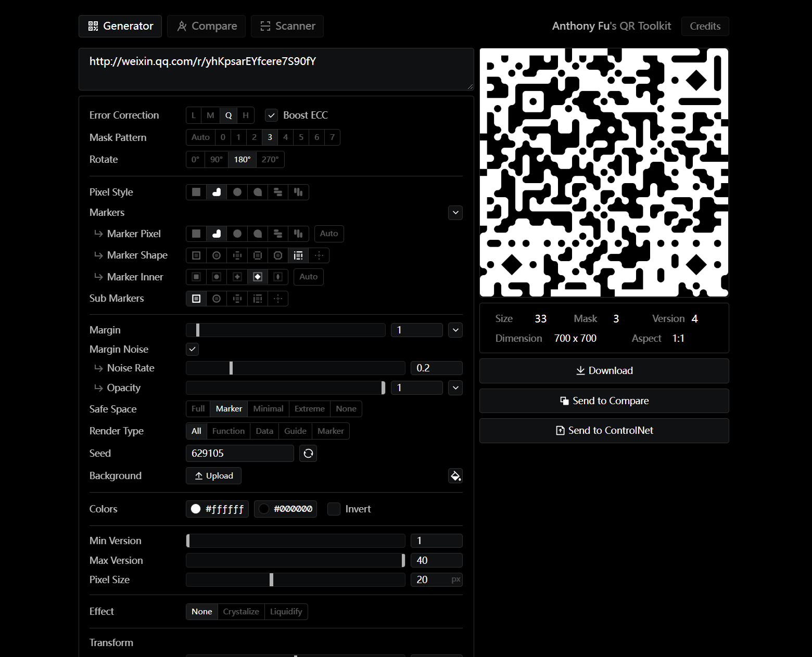Choose squircle Marker Pixel icon
Screen dimensions: 812x657
(x=258, y=234)
